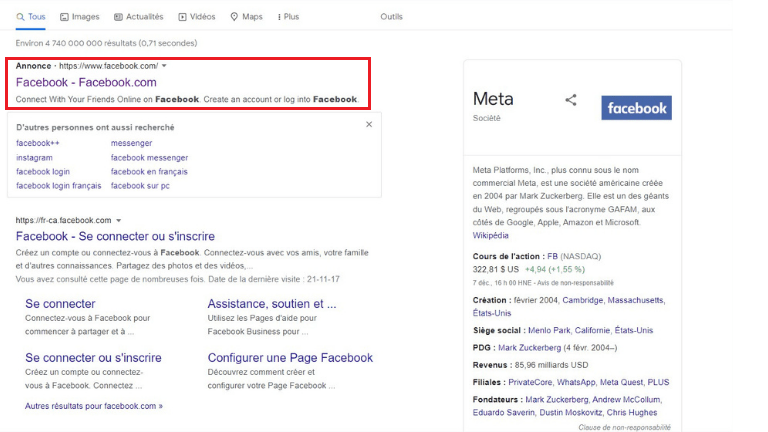Click the États-Unis link under Création
This screenshot has width=768, height=432.
(492, 313)
